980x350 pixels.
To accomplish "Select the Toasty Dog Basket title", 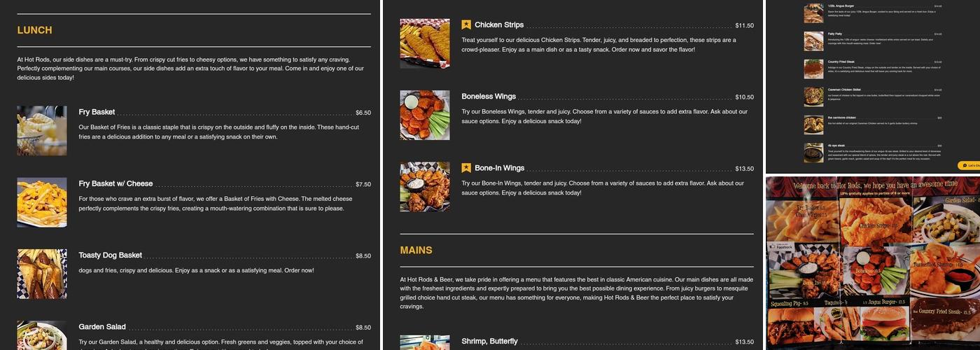I will [x=110, y=255].
